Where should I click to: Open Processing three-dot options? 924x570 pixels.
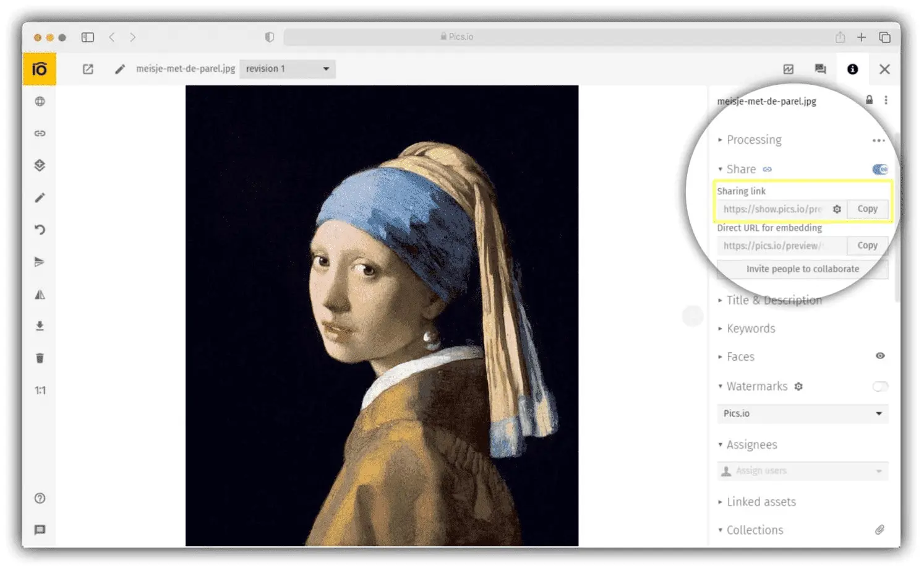[878, 140]
